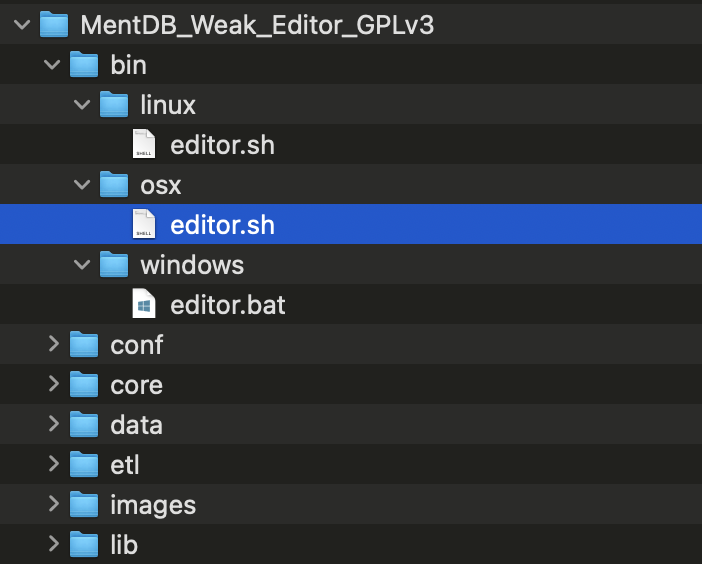Collapse the linux folder
This screenshot has height=564, width=702.
[83, 105]
